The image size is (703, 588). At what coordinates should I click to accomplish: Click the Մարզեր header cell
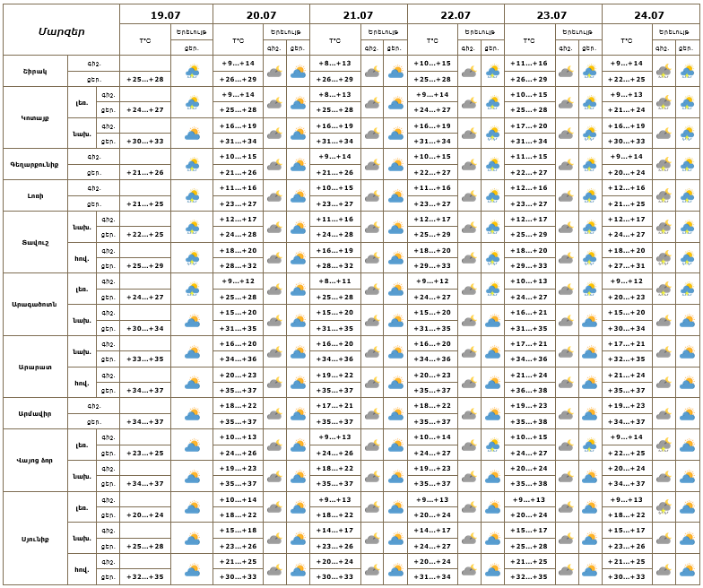(x=61, y=31)
